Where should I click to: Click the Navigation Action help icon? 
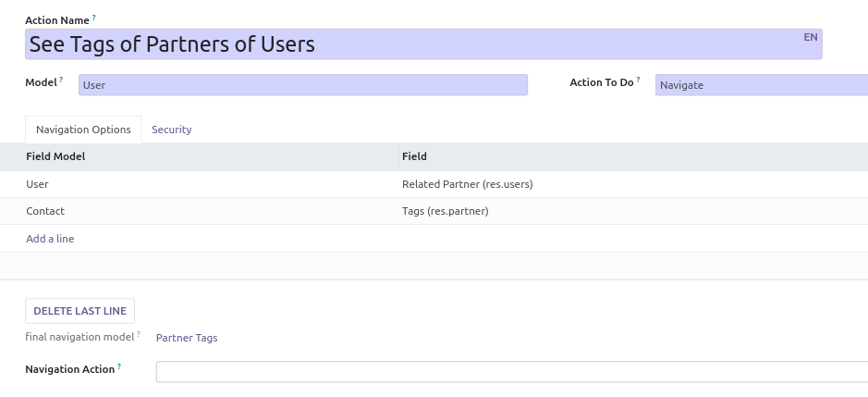[119, 366]
